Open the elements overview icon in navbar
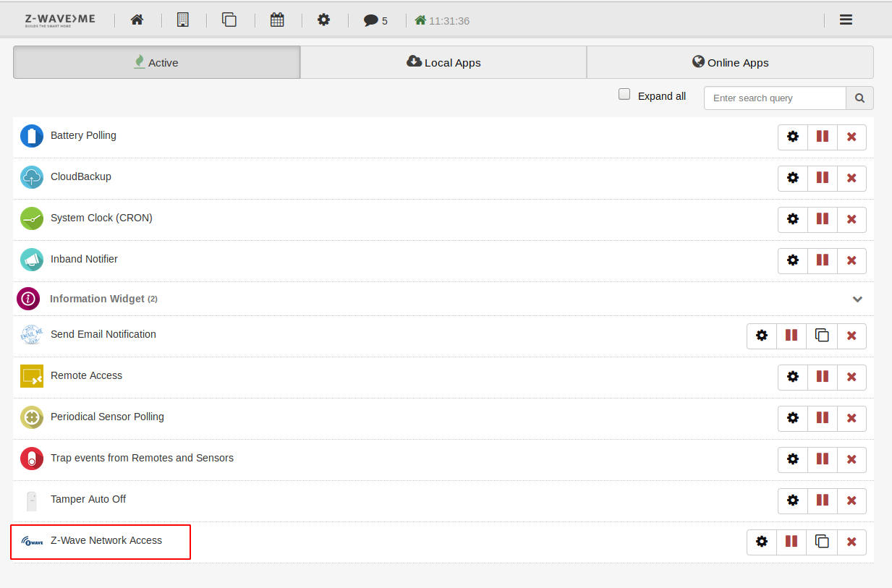 tap(229, 20)
